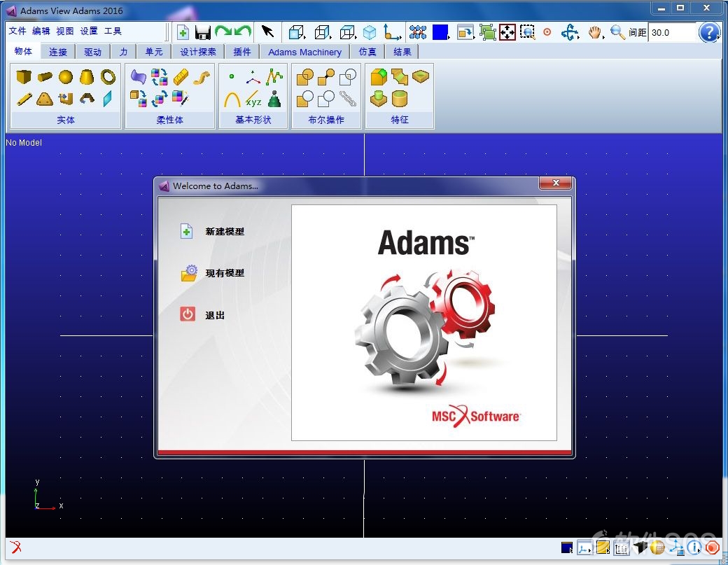Click the 间距 spacing input field

[x=671, y=32]
